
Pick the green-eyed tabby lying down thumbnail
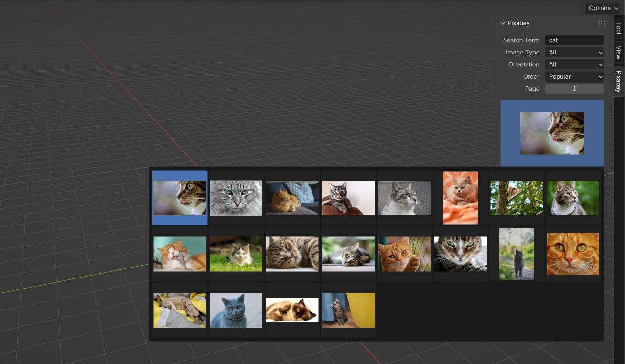[x=348, y=254]
